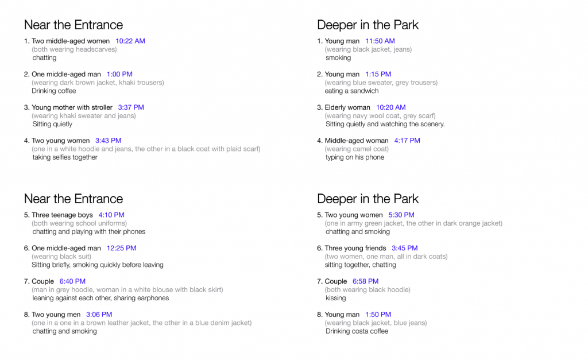Image resolution: width=588 pixels, height=364 pixels.
Task: Select the 12:25 PM time link
Action: tap(122, 249)
